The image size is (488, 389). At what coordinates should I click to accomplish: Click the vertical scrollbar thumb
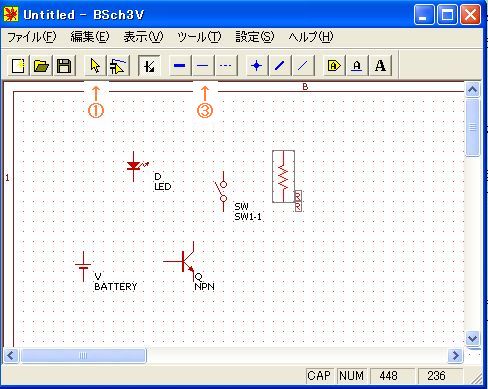(472, 128)
